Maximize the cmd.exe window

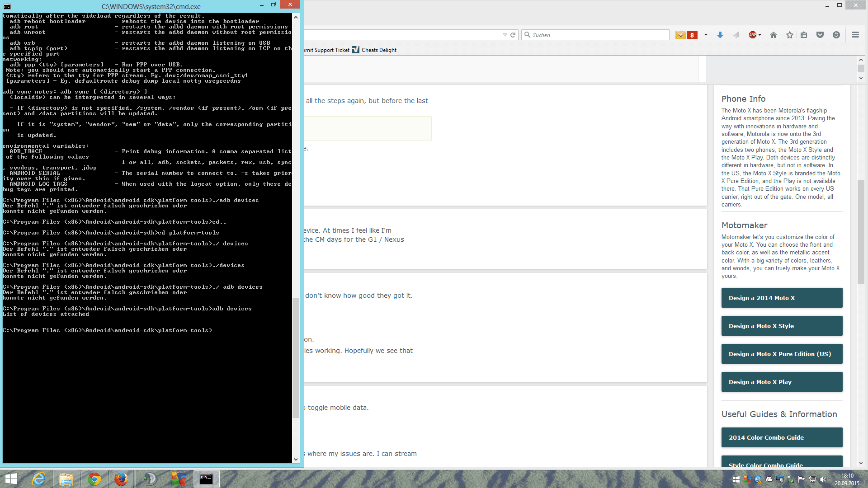pyautogui.click(x=274, y=5)
